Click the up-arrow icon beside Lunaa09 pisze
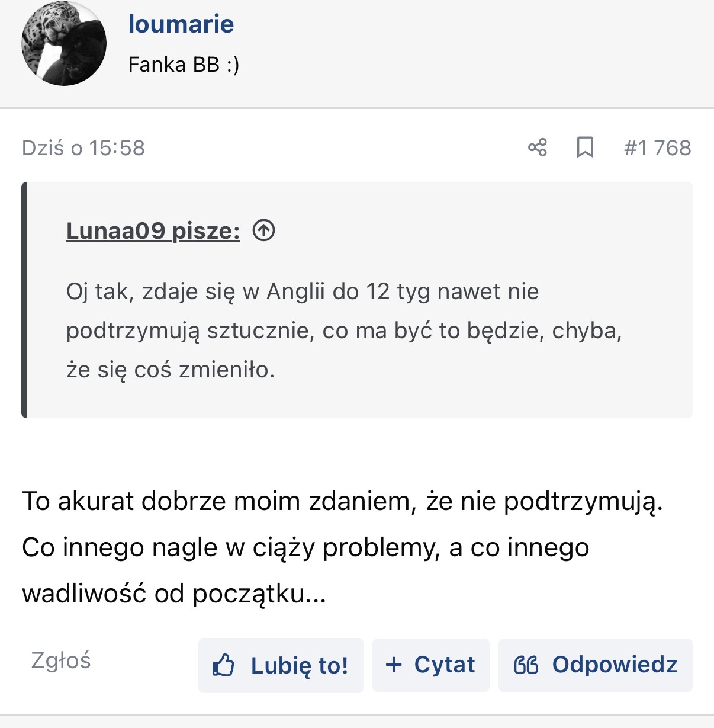The image size is (714, 728). point(263,230)
